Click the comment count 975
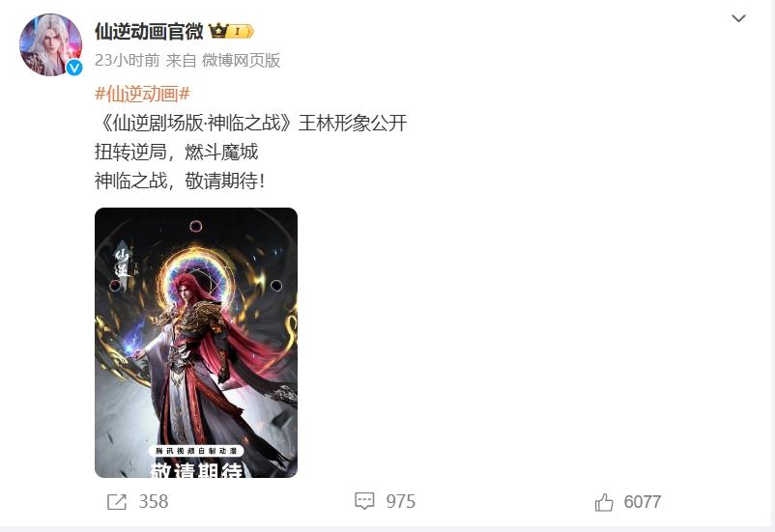This screenshot has width=775, height=532. click(401, 502)
